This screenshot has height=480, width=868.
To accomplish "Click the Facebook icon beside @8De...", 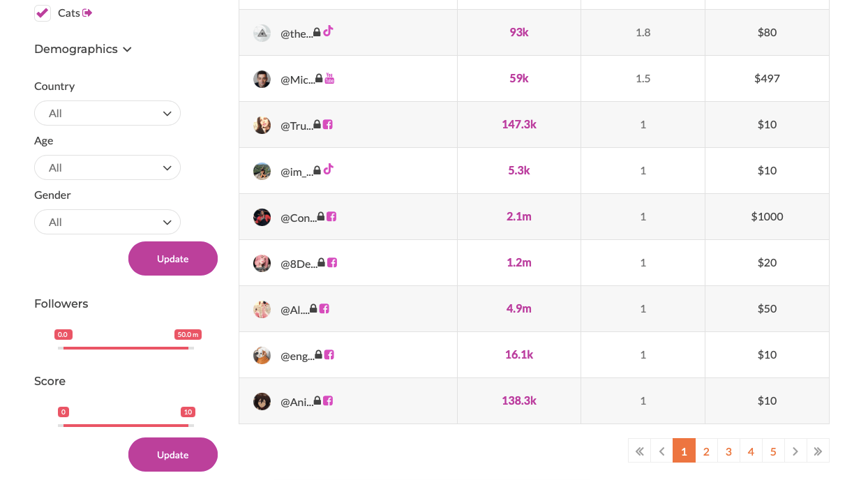I will point(332,262).
